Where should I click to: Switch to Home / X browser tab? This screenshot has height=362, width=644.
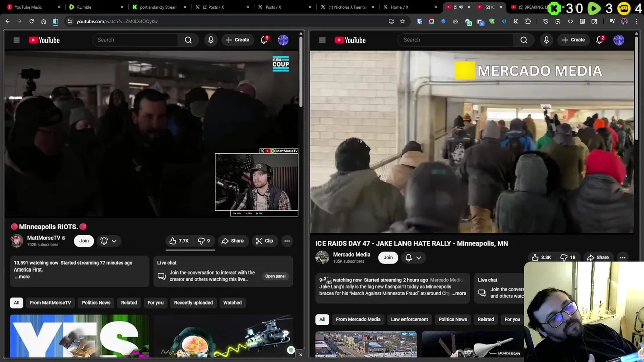[x=410, y=7]
